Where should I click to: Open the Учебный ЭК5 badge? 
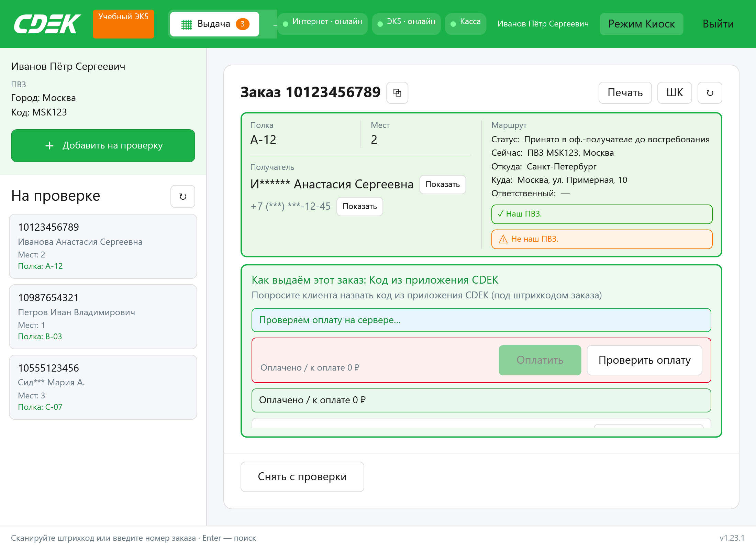[123, 24]
